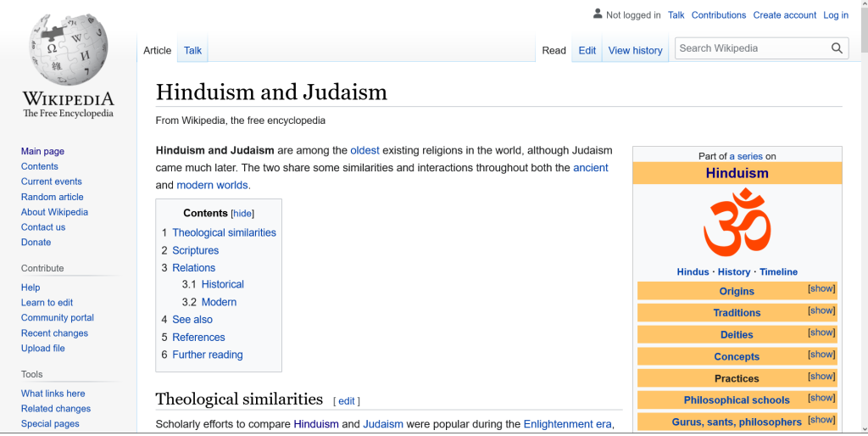Viewport: 868px width, 436px height.
Task: Jump to the Modern subsection
Action: point(219,302)
